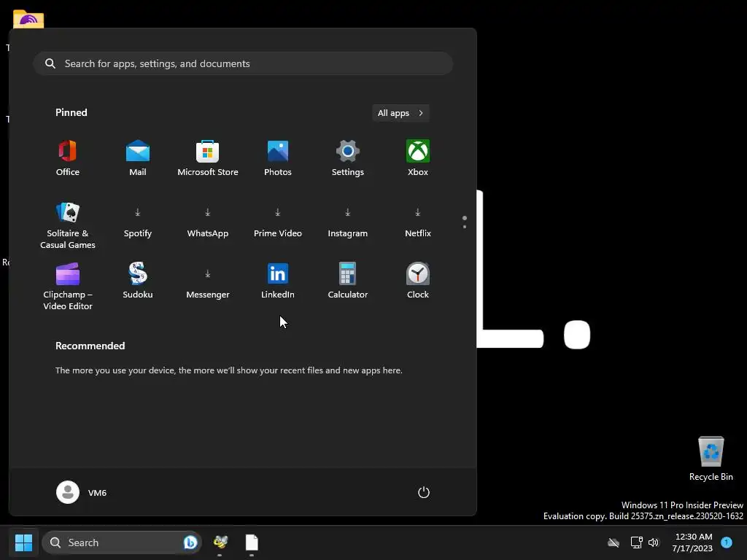
Task: Open the Recycle Bin on desktop
Action: point(711,459)
